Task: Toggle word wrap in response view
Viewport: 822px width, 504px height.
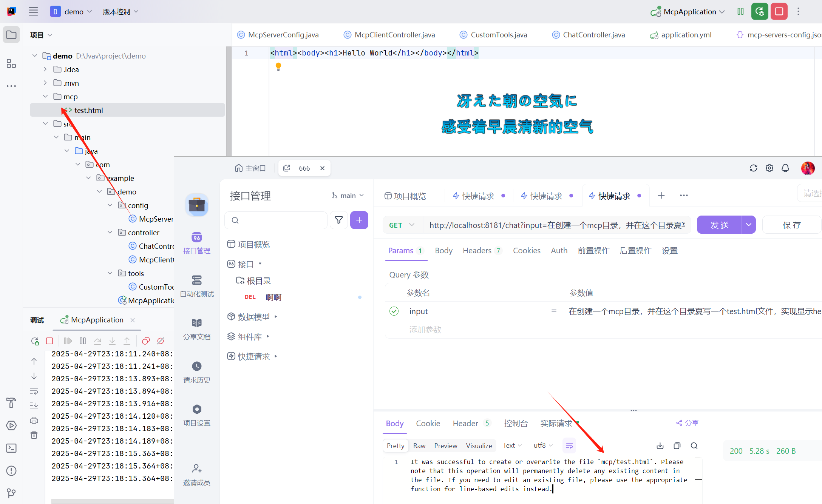Action: [x=569, y=446]
